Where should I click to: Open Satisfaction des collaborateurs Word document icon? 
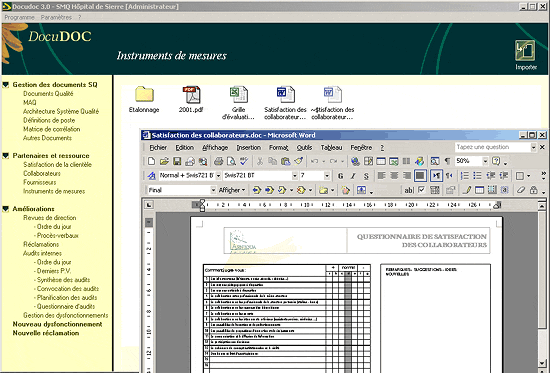pos(285,95)
